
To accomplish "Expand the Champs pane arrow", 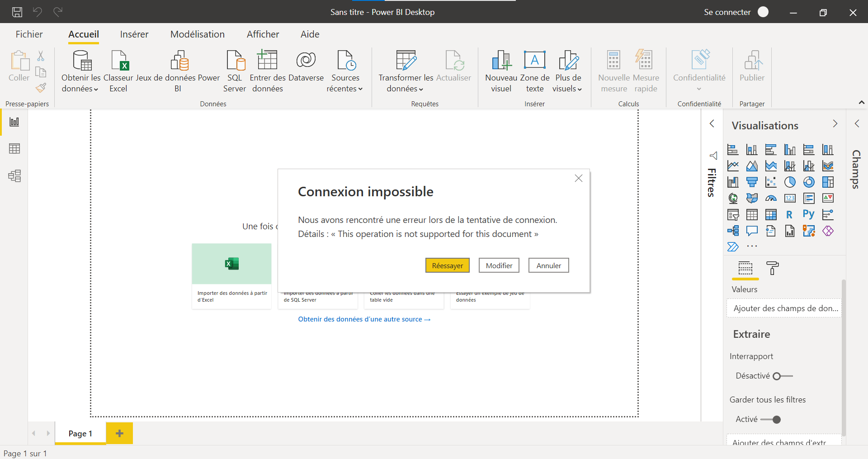I will pyautogui.click(x=857, y=123).
